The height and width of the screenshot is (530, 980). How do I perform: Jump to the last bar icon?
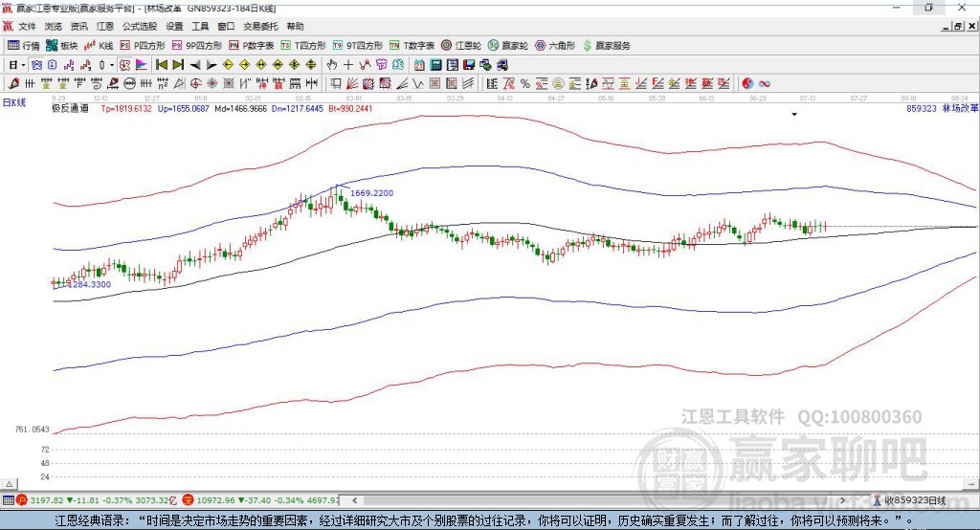pyautogui.click(x=178, y=65)
